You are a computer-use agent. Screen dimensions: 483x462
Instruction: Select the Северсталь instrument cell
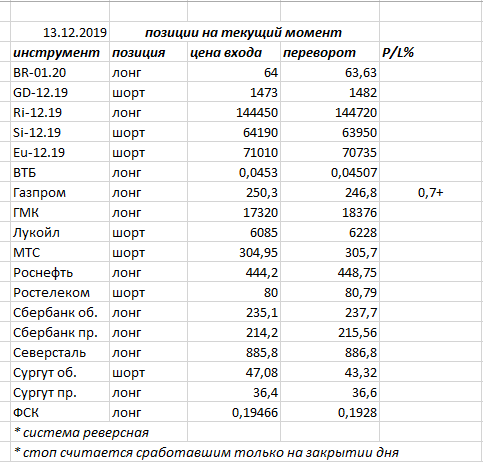[60, 352]
